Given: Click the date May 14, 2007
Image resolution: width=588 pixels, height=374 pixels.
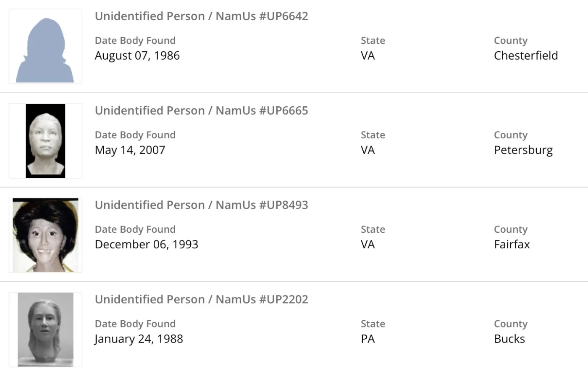Looking at the screenshot, I should (x=130, y=150).
